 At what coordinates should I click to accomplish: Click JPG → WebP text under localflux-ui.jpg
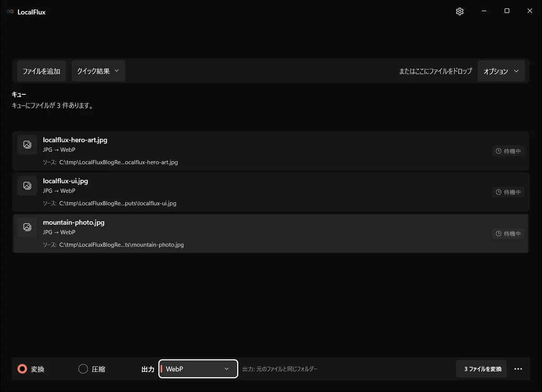[x=59, y=191]
